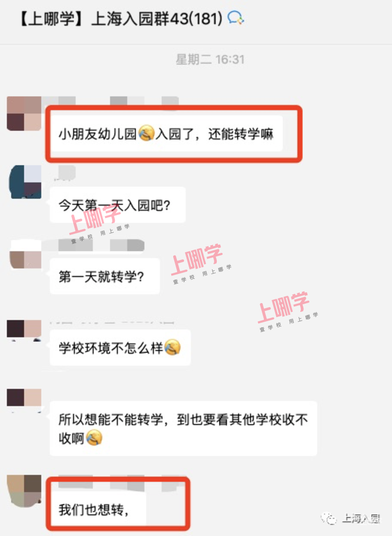Click crying emoji after 收啊 text
Image resolution: width=392 pixels, height=536 pixels.
click(94, 438)
